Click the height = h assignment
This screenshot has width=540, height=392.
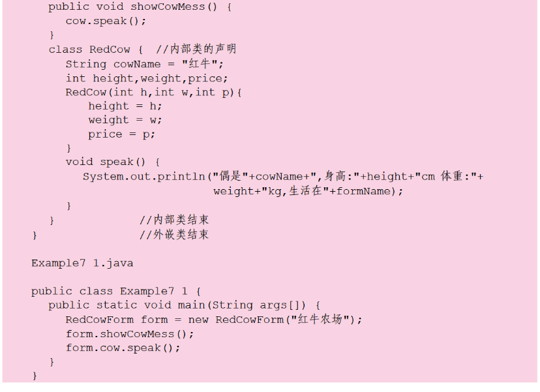pyautogui.click(x=125, y=106)
